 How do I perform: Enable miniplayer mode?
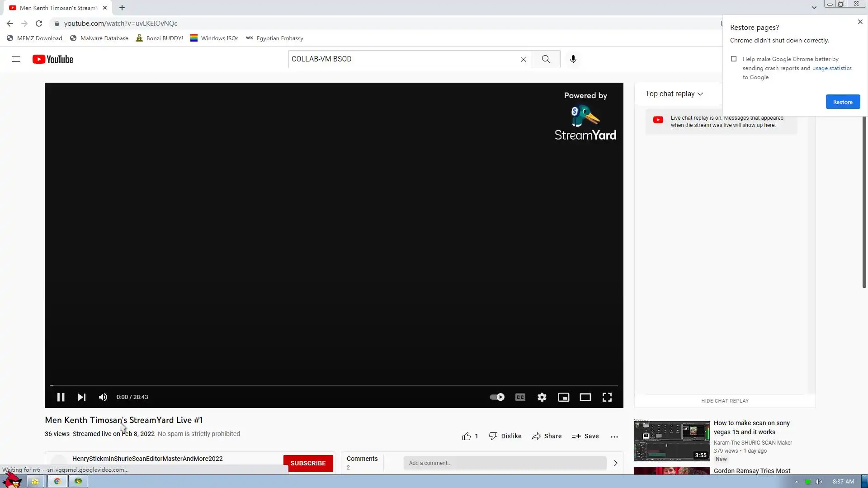(564, 397)
